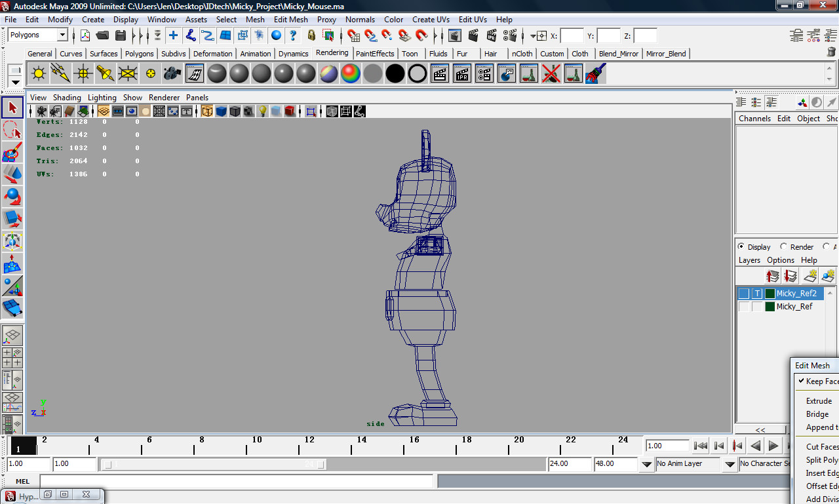Create a spot light from shelf
Image resolution: width=839 pixels, height=504 pixels.
105,73
